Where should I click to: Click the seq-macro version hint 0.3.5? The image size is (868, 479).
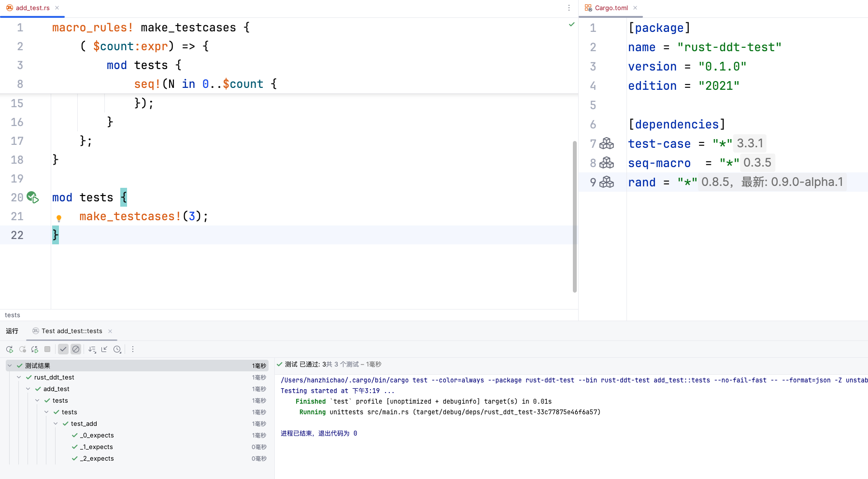coord(757,163)
